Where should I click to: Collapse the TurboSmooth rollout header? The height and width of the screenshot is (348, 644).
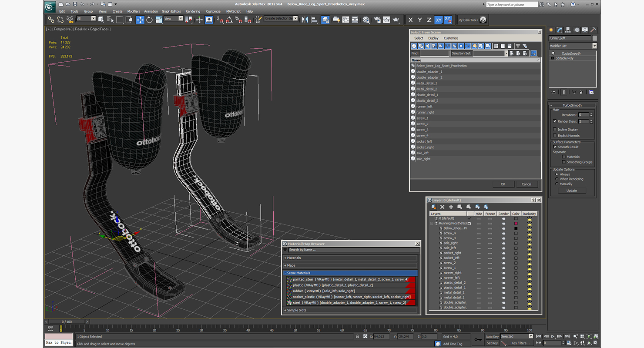coord(572,105)
